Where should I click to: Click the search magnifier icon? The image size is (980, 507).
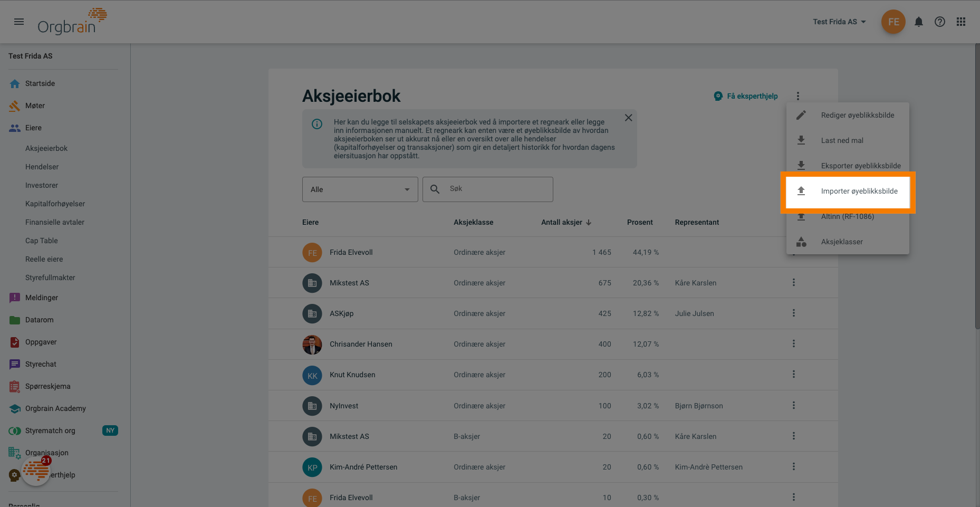tap(435, 189)
